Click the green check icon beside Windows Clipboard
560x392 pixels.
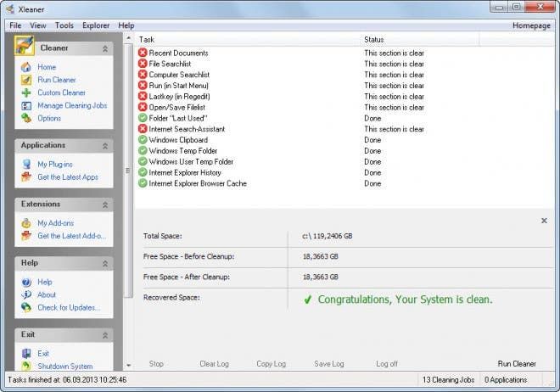[143, 140]
